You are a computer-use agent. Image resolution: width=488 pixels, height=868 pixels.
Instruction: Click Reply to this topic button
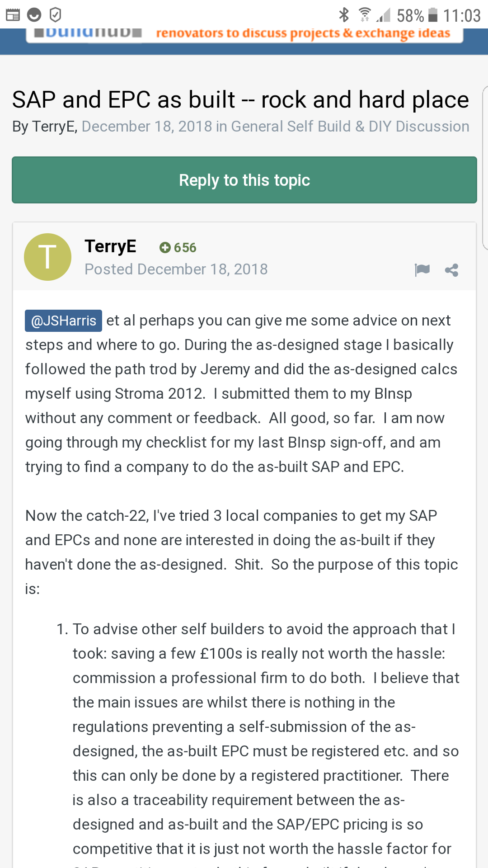pos(244,180)
